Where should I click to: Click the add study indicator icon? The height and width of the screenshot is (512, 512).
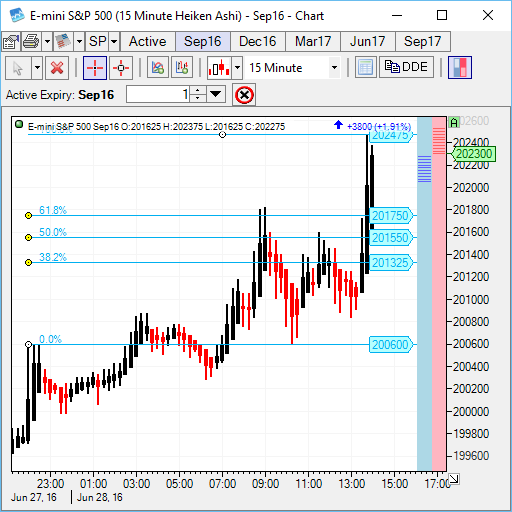tap(158, 68)
